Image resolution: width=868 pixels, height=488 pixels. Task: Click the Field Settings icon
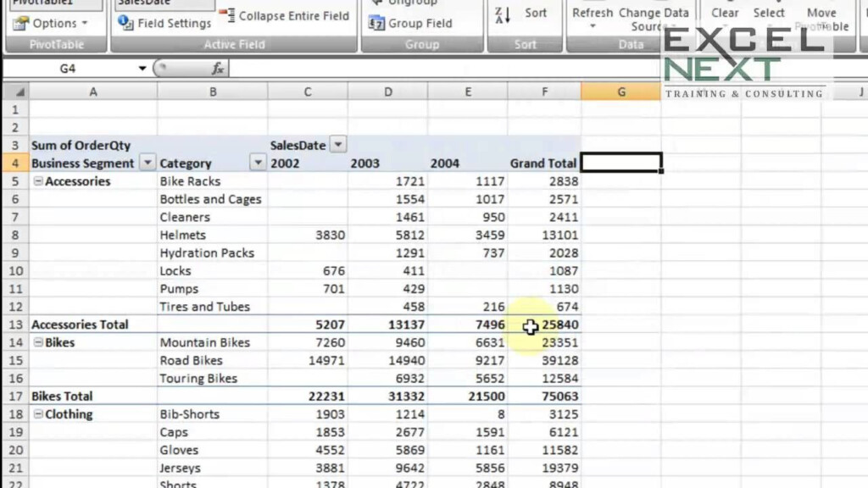[125, 23]
